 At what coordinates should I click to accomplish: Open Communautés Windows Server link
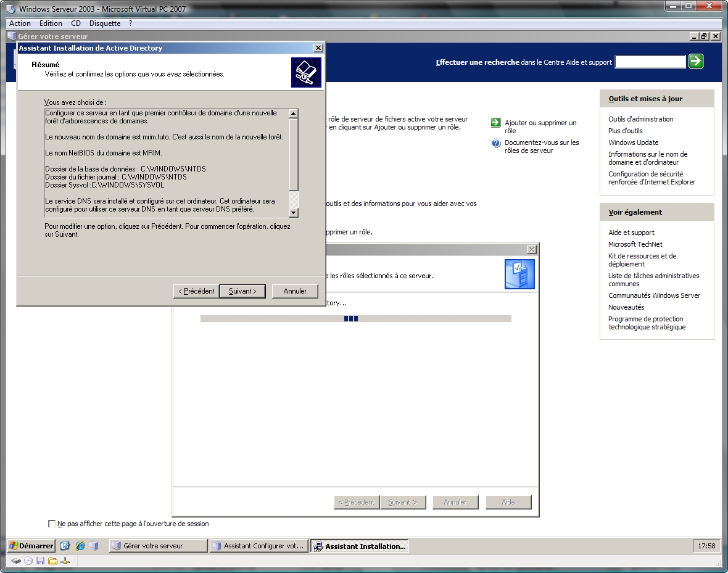coord(654,296)
